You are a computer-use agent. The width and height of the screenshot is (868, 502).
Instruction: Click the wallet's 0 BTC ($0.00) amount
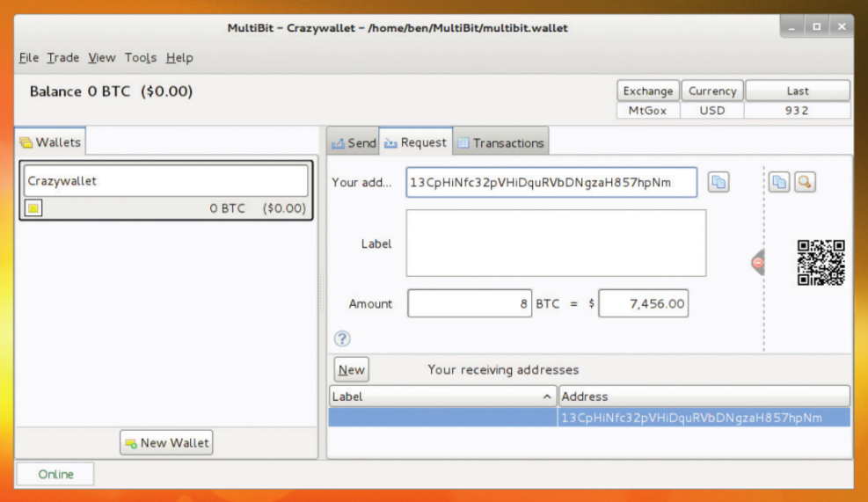258,208
